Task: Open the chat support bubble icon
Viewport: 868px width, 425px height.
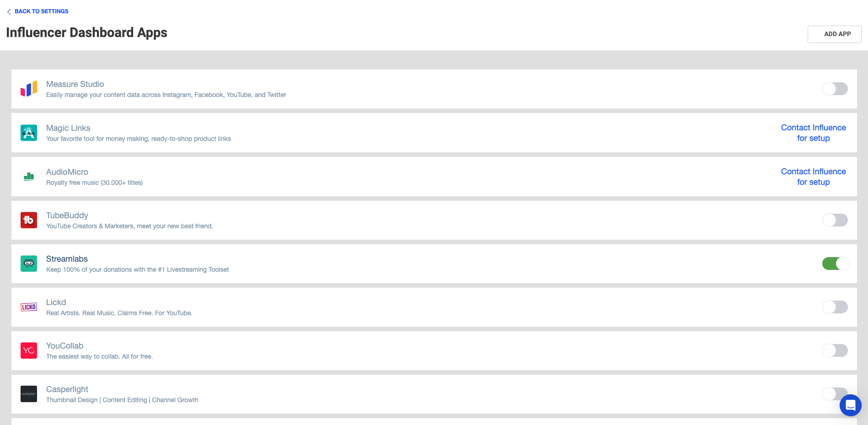Action: click(x=850, y=405)
